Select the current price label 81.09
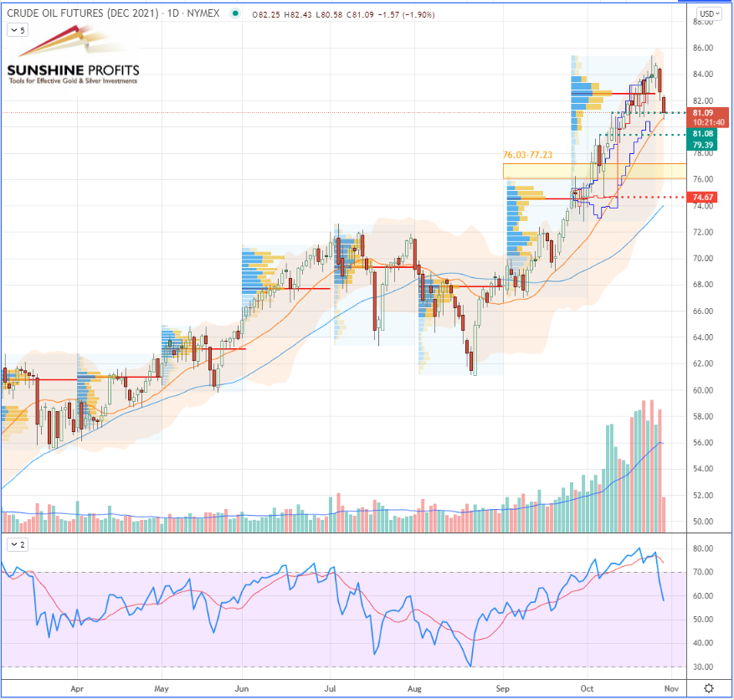 703,113
